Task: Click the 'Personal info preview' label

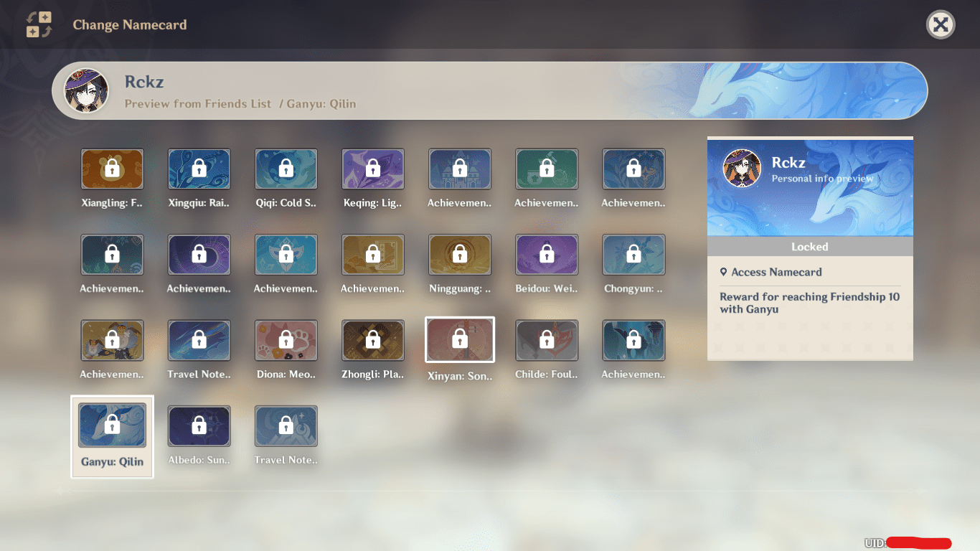Action: coord(822,179)
